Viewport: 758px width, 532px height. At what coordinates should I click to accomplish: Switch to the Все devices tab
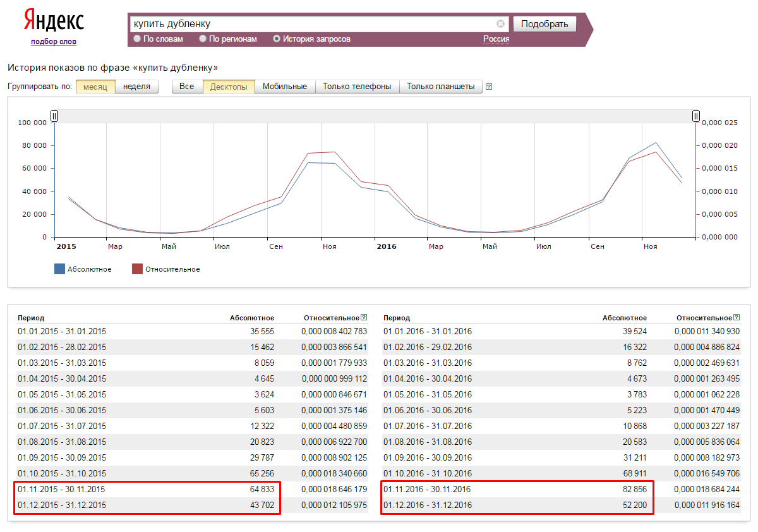(187, 87)
